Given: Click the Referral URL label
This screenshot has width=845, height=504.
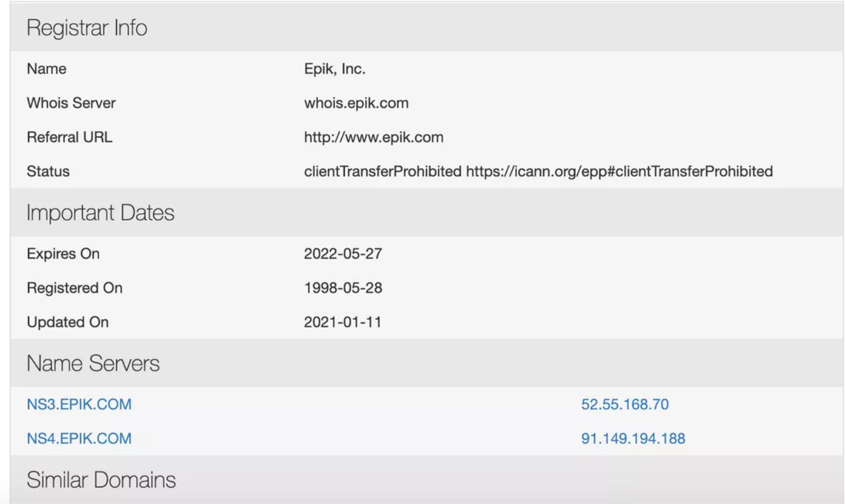Looking at the screenshot, I should [x=69, y=137].
